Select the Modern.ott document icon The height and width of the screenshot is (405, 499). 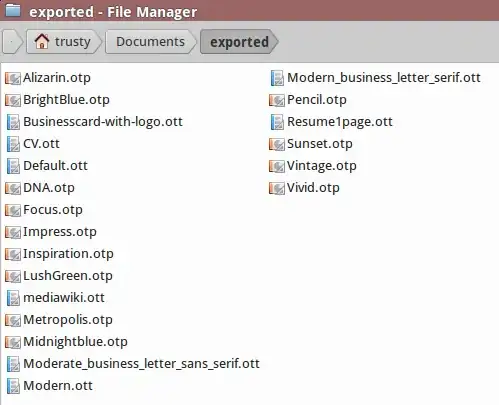[13, 386]
